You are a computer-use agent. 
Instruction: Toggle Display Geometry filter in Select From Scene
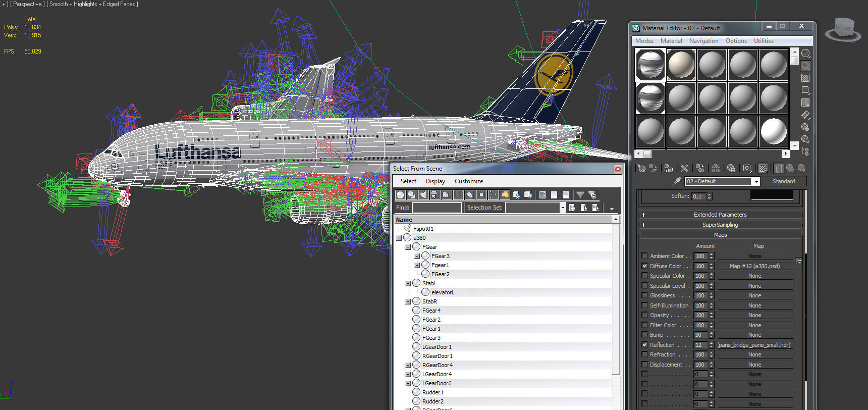[x=400, y=195]
